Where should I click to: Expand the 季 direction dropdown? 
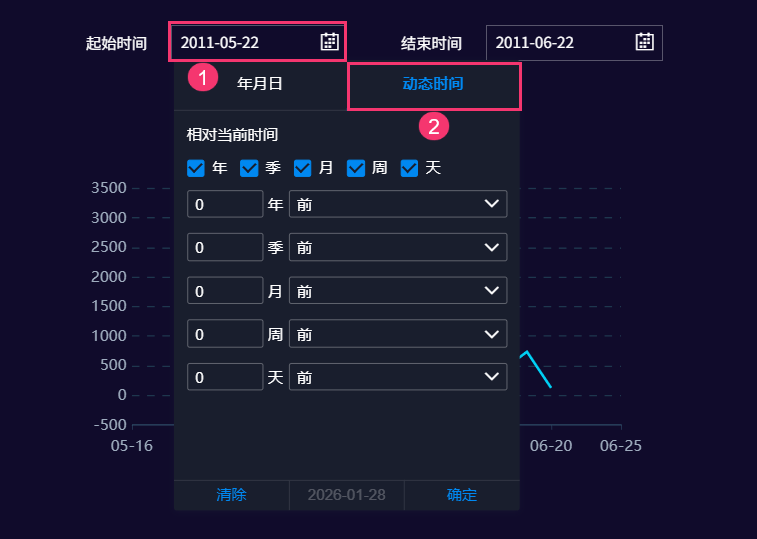[x=398, y=247]
